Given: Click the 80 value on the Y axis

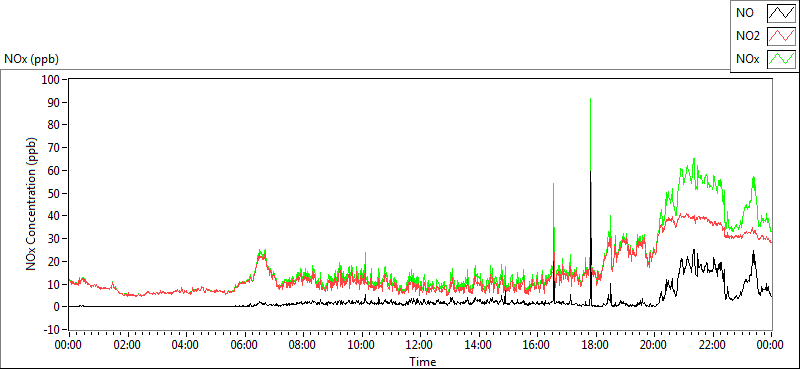Looking at the screenshot, I should point(55,125).
